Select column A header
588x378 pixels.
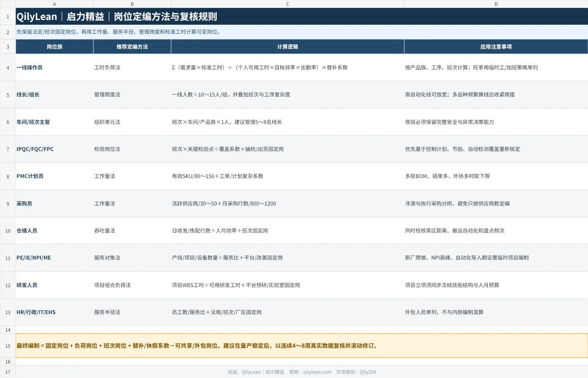coord(55,4)
